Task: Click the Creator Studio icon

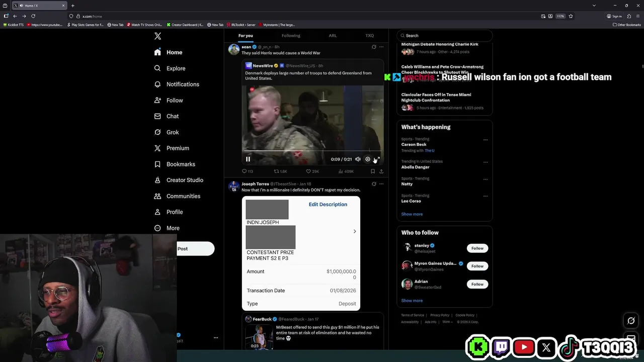Action: [x=157, y=180]
